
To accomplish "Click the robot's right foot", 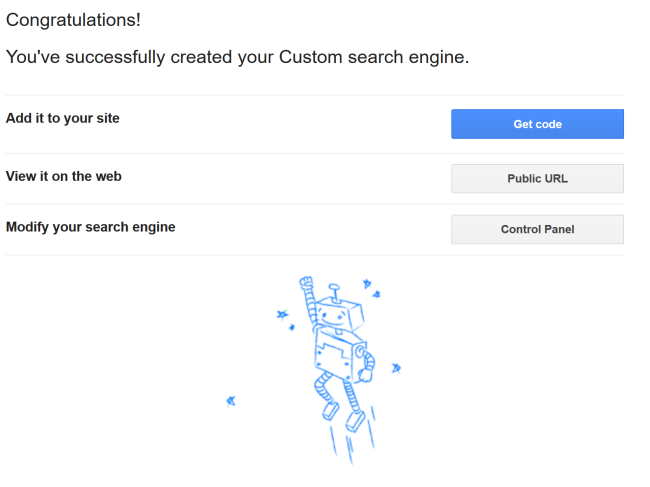I will tap(355, 421).
